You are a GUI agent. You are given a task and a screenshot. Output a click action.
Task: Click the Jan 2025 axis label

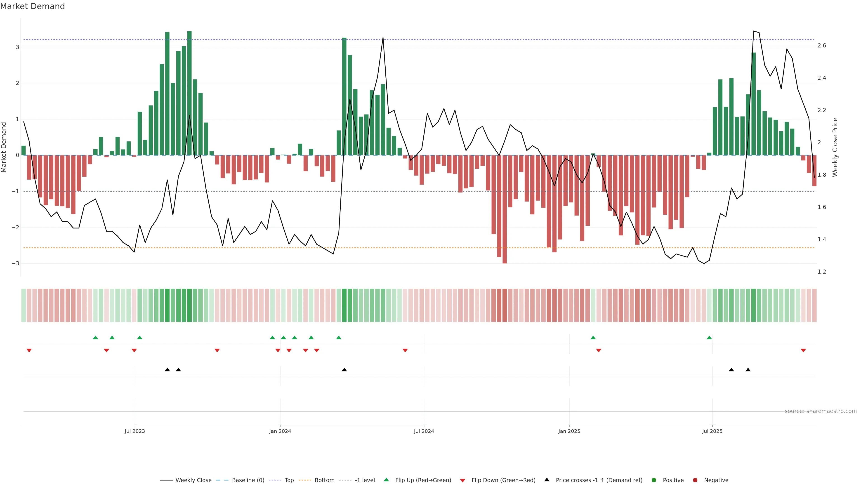[x=569, y=431]
